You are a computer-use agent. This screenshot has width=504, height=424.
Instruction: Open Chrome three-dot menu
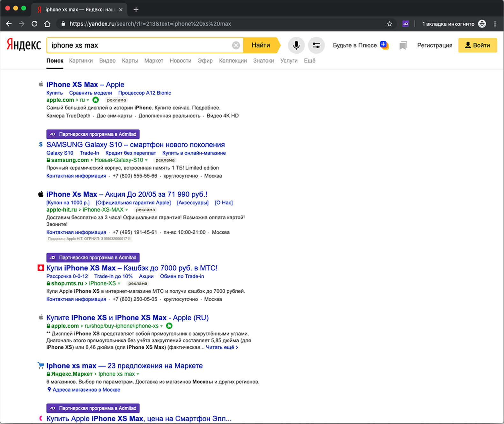pyautogui.click(x=495, y=24)
